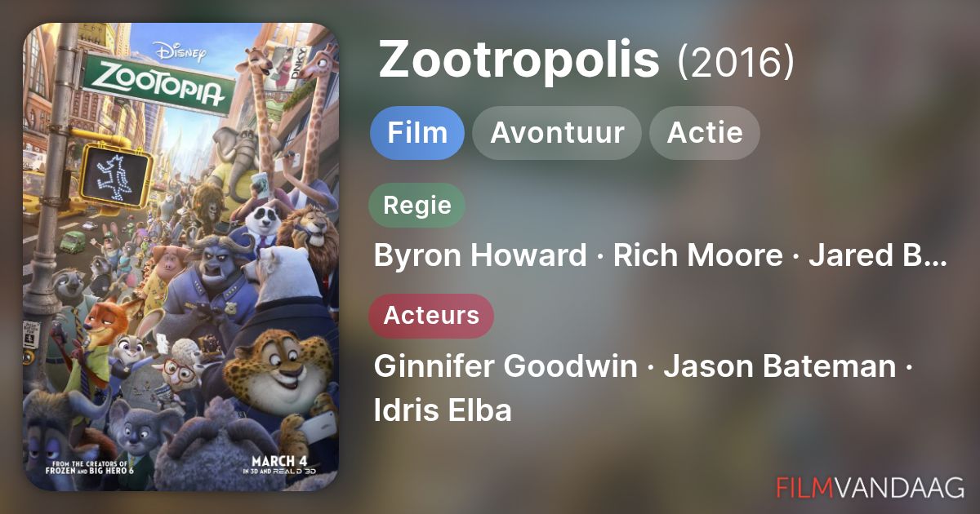Click the FilmVandaag logo

click(x=871, y=487)
